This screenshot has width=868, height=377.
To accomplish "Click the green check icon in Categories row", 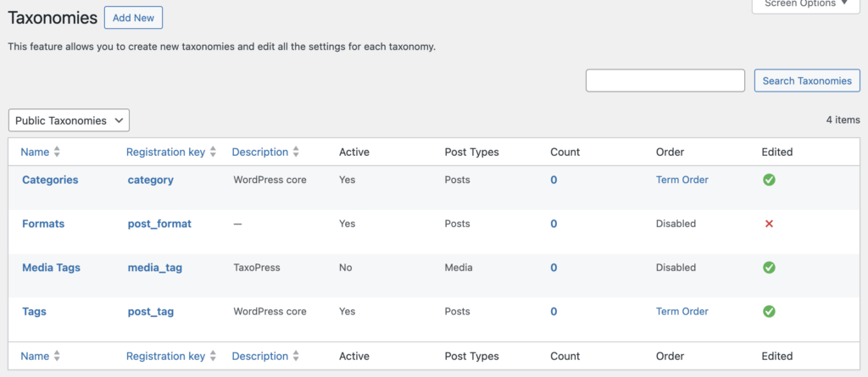I will [x=768, y=180].
